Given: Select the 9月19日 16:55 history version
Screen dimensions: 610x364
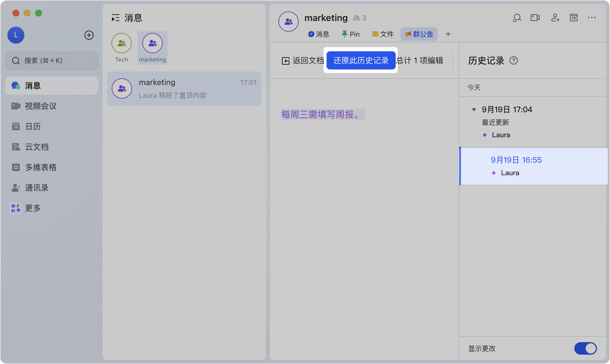Looking at the screenshot, I should (516, 160).
